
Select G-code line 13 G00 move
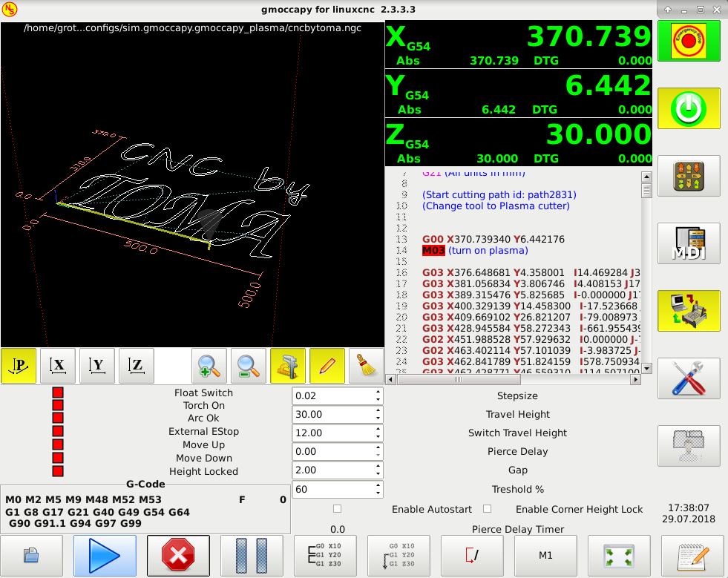tap(493, 239)
